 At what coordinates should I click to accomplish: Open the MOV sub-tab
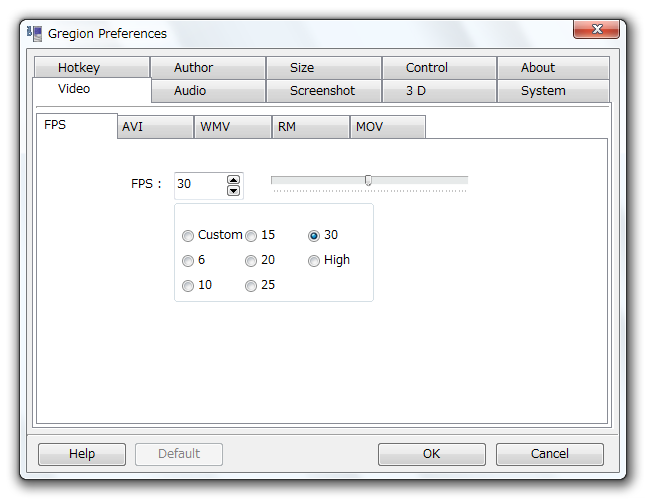click(x=388, y=127)
